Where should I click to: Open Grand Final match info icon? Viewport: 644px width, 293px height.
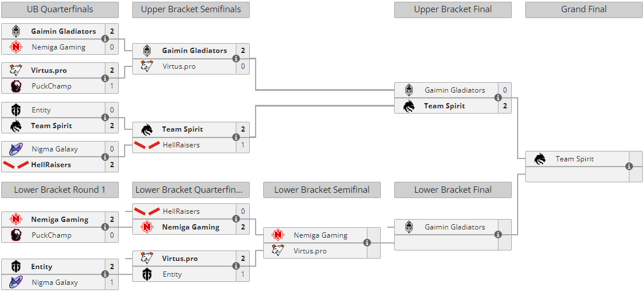coord(629,167)
